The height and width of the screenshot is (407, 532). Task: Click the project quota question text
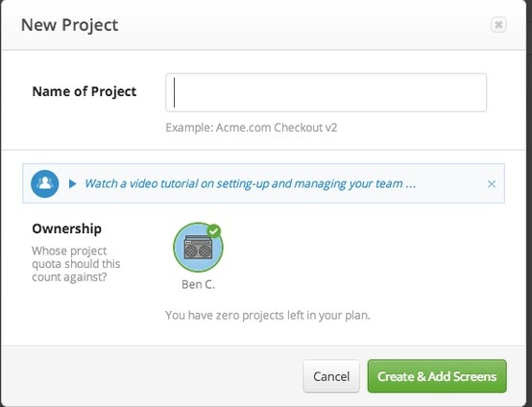[76, 264]
